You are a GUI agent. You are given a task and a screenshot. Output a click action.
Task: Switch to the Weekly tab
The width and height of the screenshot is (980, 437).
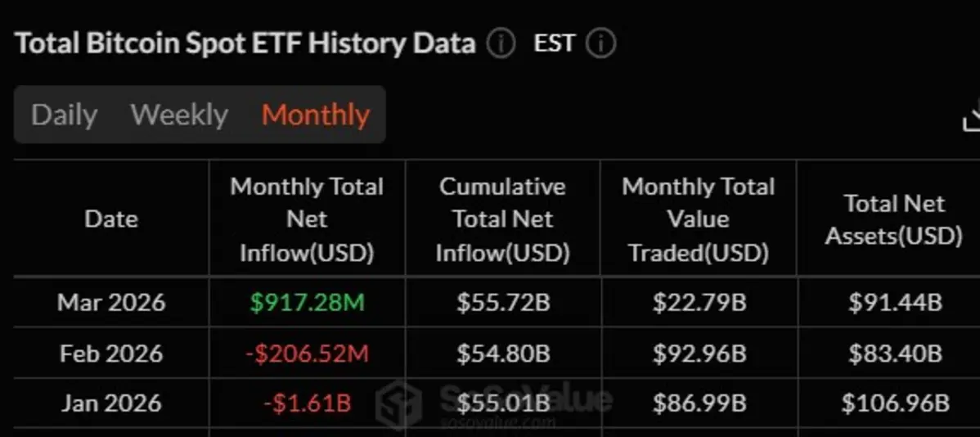[179, 115]
